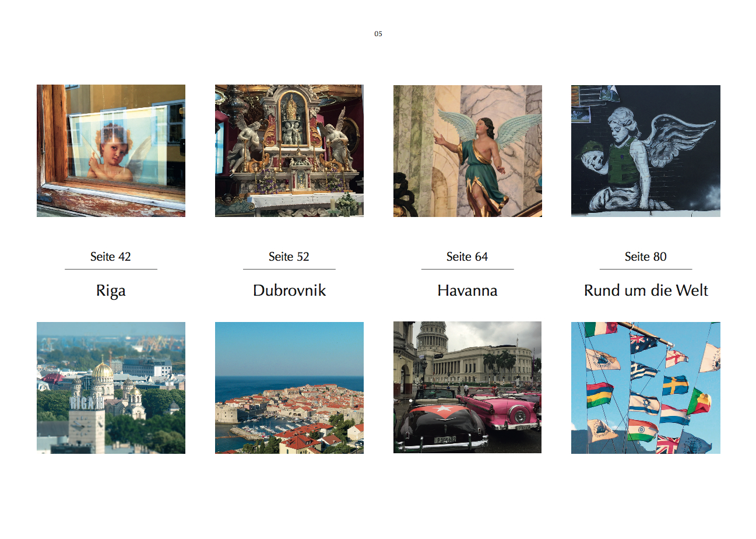Click the Seite 52 page reference
This screenshot has width=756, height=539.
point(289,257)
